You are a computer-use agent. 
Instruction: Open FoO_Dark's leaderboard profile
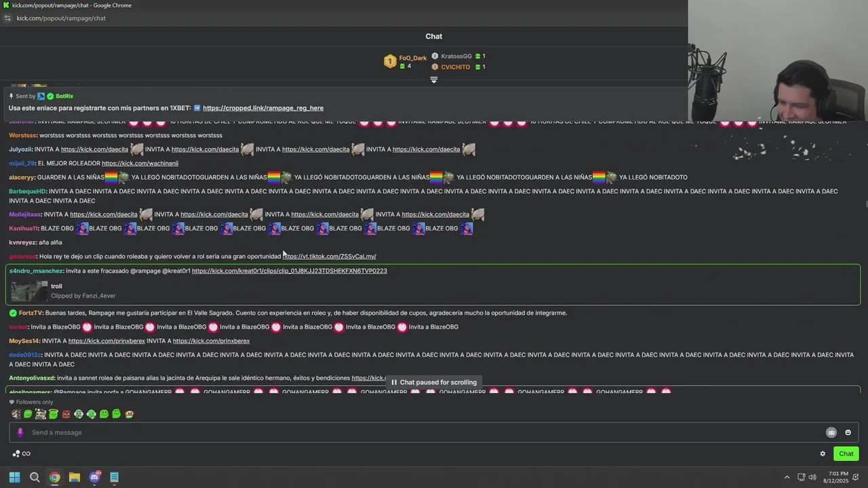click(x=412, y=58)
